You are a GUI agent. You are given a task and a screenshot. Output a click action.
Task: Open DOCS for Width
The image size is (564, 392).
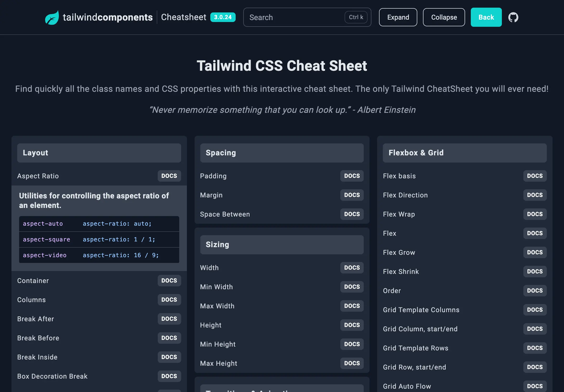pyautogui.click(x=352, y=268)
